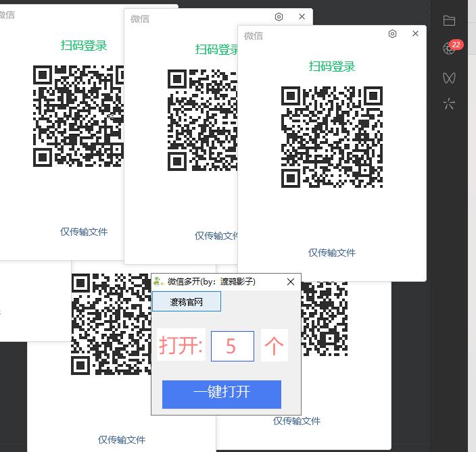The image size is (476, 452).
Task: Click the red 个 label
Action: point(274,345)
